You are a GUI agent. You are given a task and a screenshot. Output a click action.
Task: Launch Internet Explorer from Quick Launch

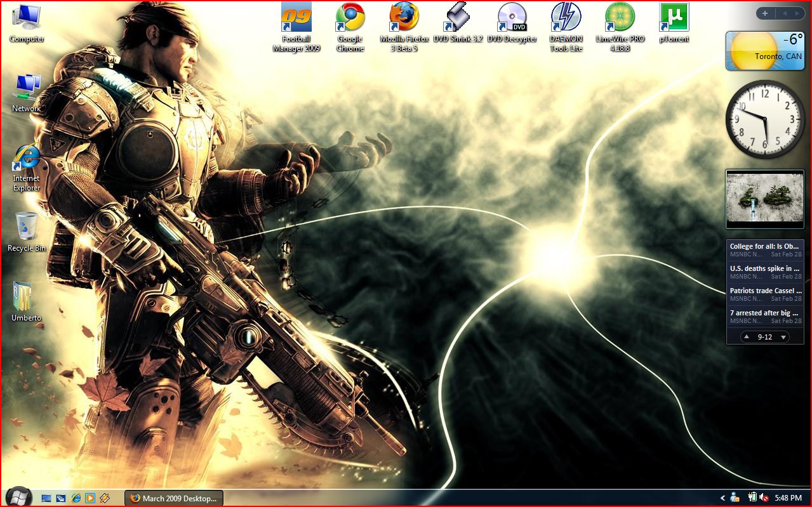pos(76,498)
